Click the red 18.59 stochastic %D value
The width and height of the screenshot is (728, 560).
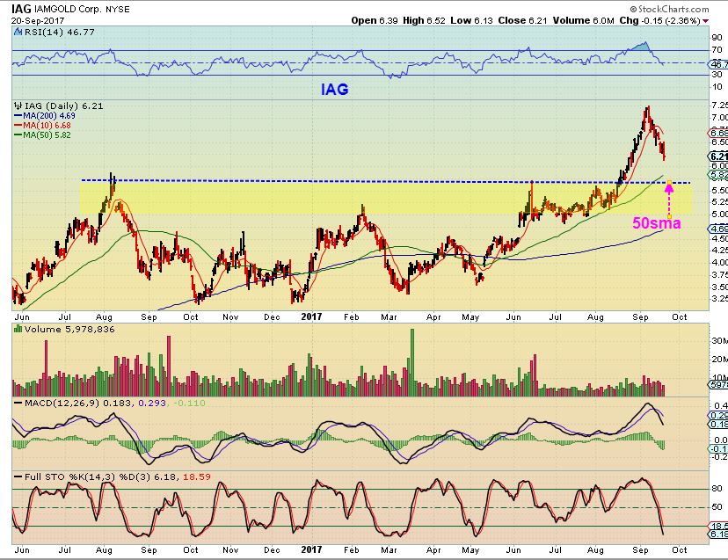click(x=196, y=476)
